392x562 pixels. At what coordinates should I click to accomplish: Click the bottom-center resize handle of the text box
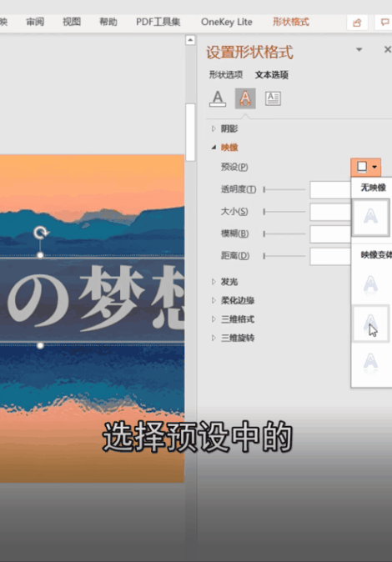(40, 345)
